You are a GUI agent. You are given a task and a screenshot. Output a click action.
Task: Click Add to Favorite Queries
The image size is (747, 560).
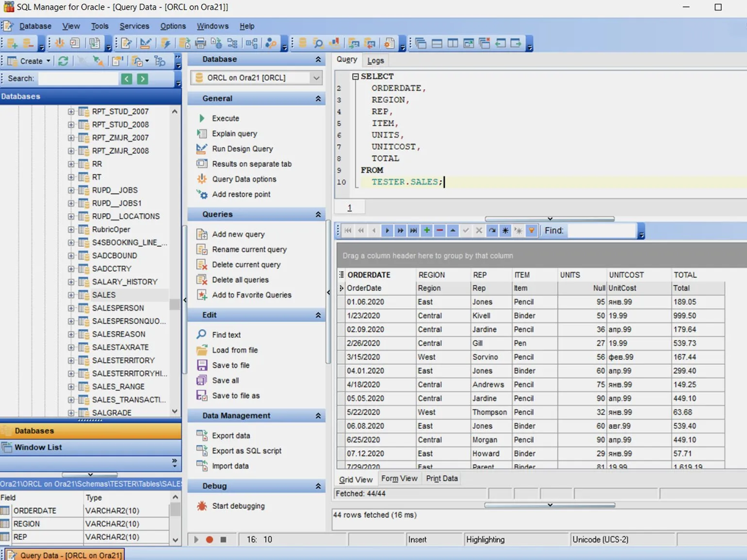pyautogui.click(x=251, y=295)
